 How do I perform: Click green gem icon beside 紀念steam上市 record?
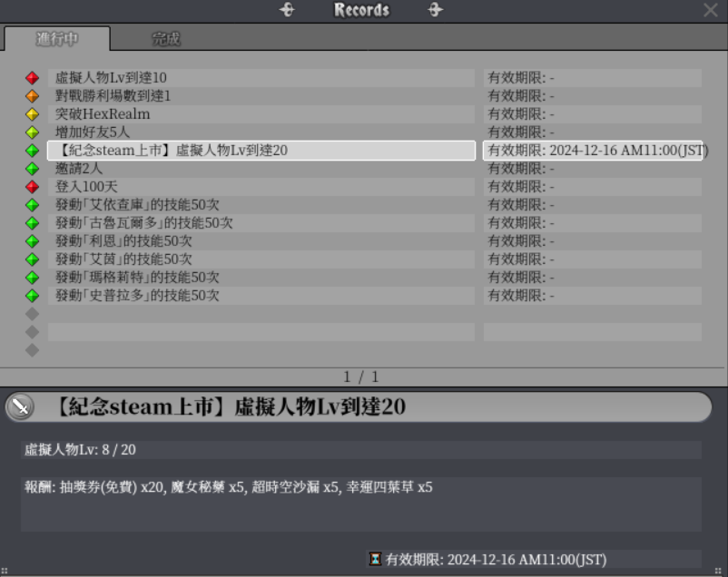tap(32, 151)
